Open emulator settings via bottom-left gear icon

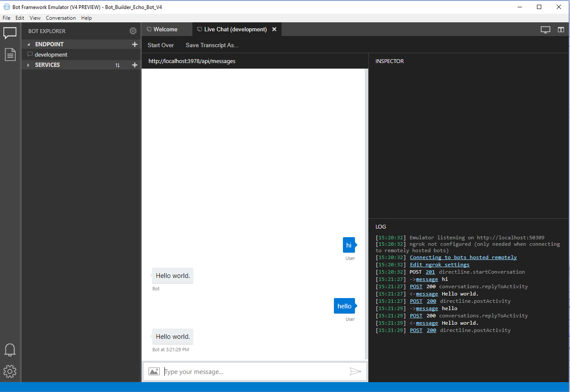pyautogui.click(x=10, y=371)
